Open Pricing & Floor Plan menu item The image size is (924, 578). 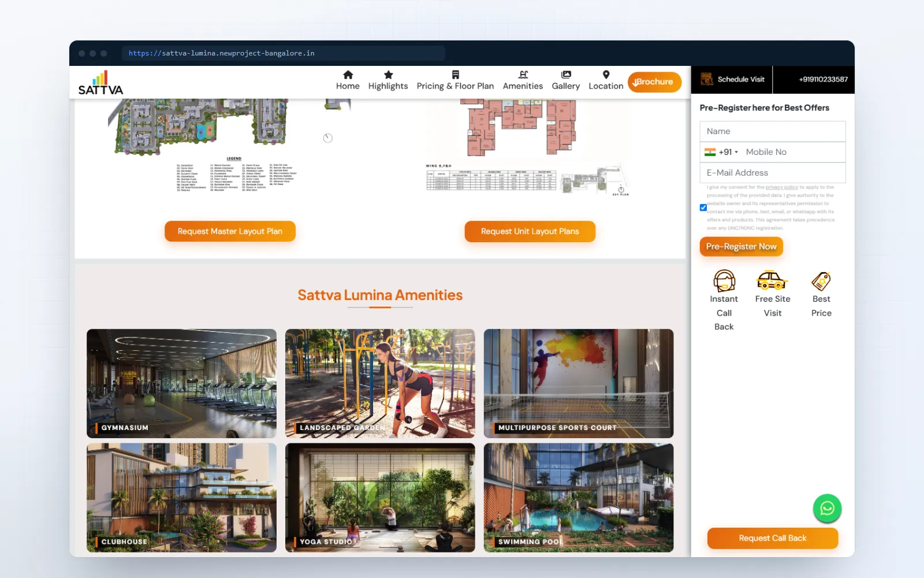click(455, 81)
